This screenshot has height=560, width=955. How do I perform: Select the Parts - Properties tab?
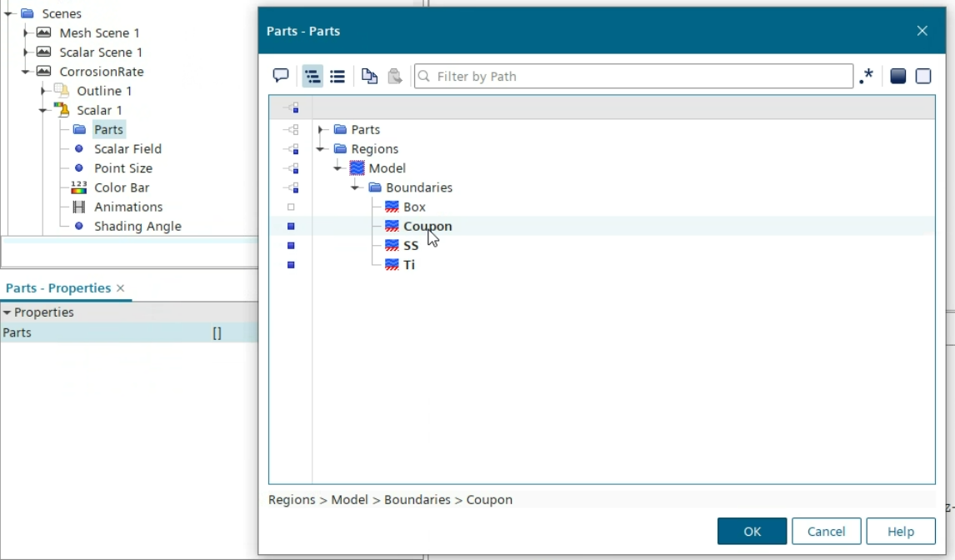point(58,288)
